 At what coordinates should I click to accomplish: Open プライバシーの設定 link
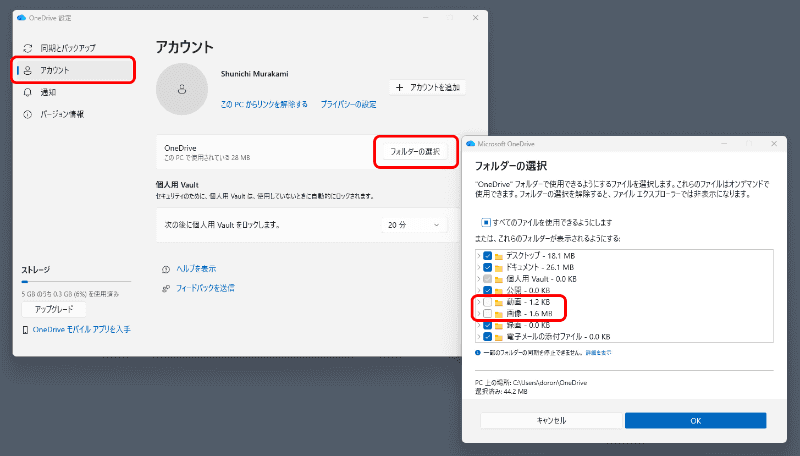pos(348,104)
